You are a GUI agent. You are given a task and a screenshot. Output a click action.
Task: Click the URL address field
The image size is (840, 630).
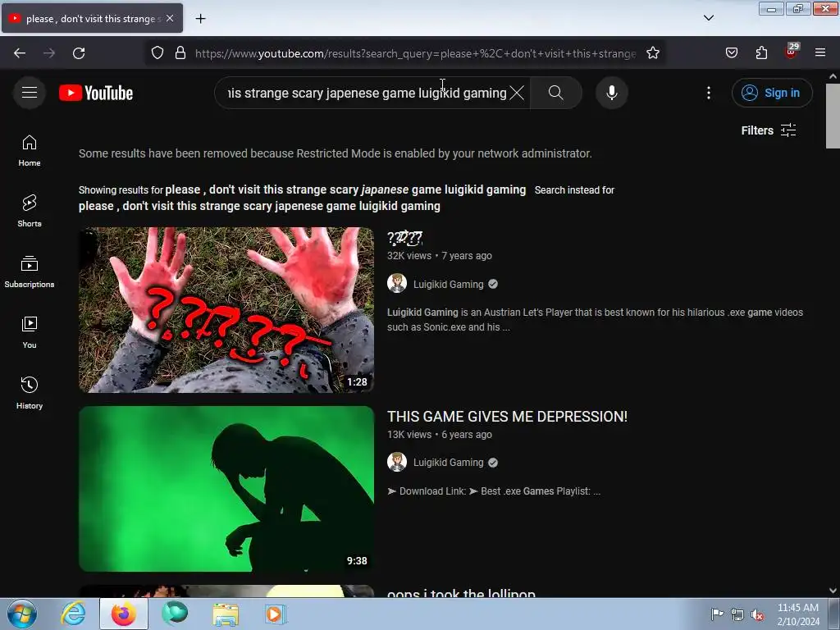tap(415, 53)
